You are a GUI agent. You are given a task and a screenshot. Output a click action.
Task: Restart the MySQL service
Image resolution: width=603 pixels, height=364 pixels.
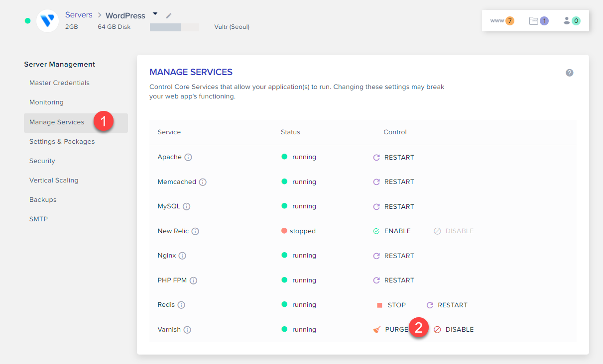point(394,206)
